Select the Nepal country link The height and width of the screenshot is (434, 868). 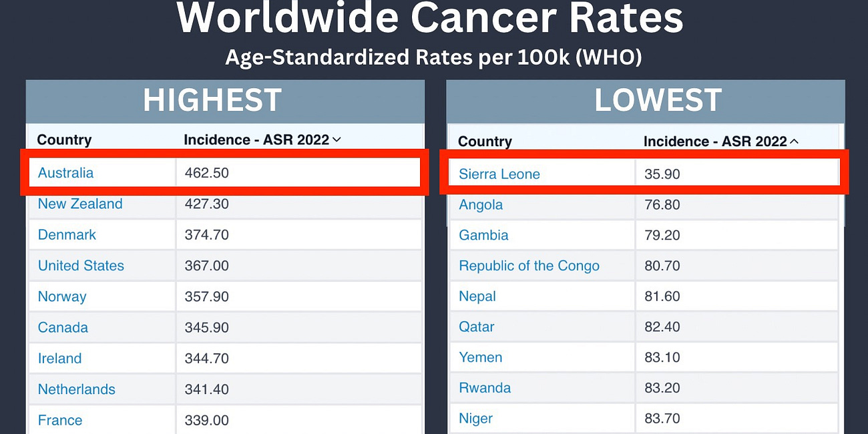coord(477,296)
